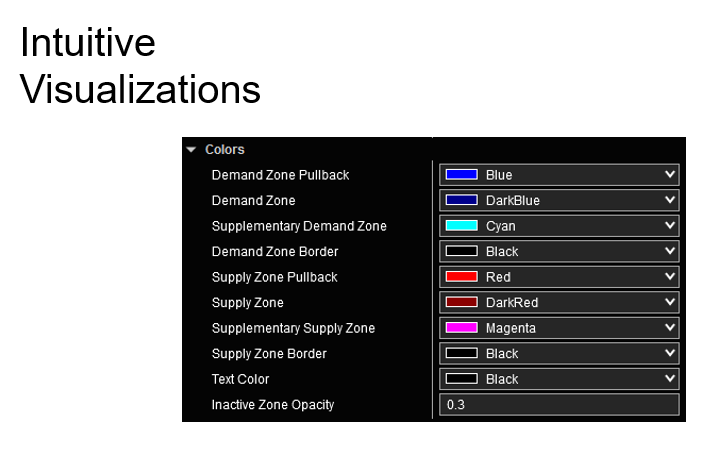Screen dimensions: 707x451
Task: Click the Inactive Zone Opacity input field
Action: point(559,405)
